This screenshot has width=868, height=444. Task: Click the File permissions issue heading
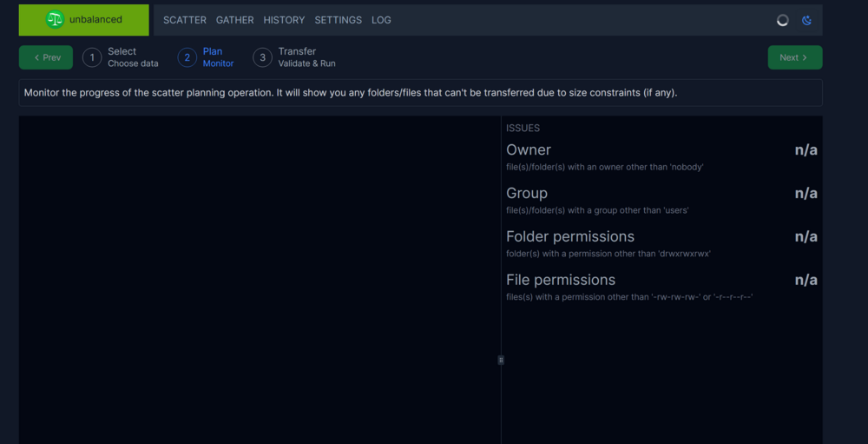pos(561,280)
